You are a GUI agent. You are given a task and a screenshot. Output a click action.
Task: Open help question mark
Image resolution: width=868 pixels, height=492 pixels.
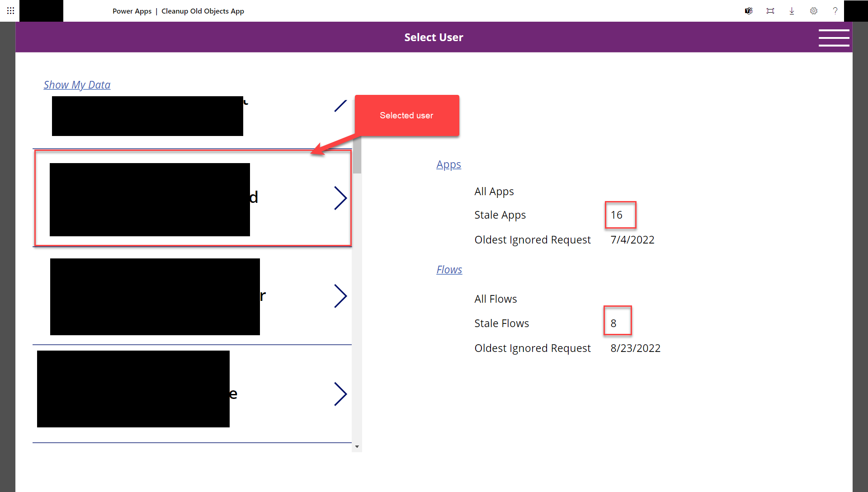(835, 11)
